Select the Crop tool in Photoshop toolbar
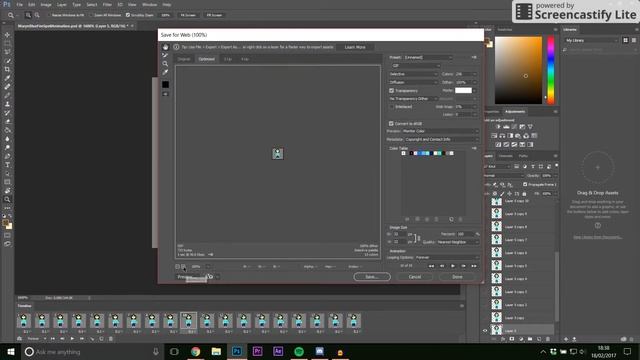The height and width of the screenshot is (360, 640). tap(7, 69)
